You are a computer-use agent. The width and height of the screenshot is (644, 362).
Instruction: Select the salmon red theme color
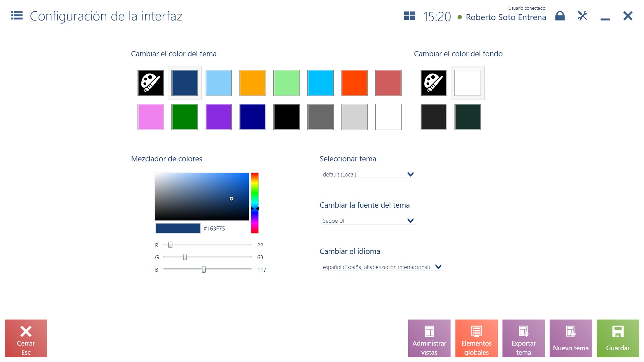pyautogui.click(x=388, y=83)
